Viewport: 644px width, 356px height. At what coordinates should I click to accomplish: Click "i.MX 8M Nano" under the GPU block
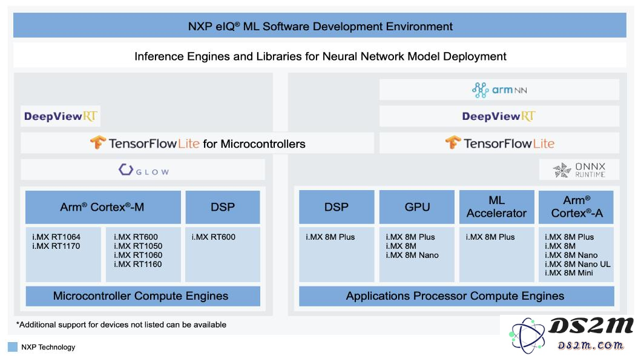[x=412, y=255]
